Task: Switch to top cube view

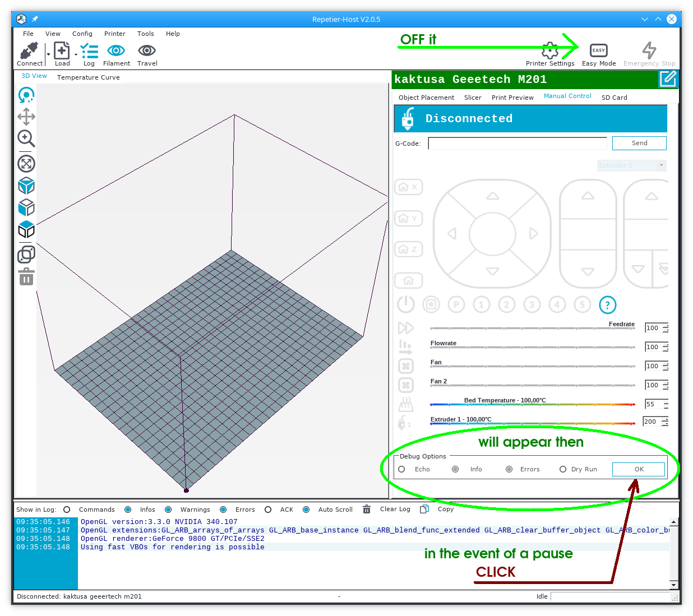Action: pos(26,229)
